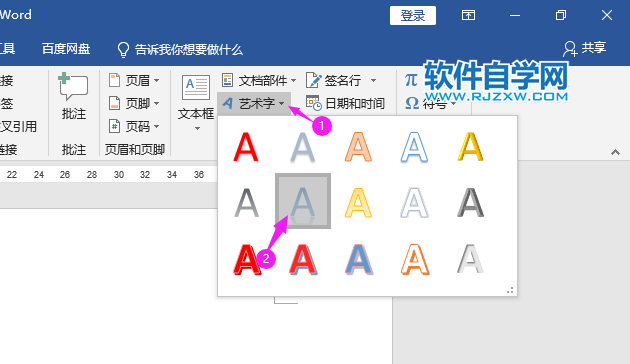630x364 pixels.
Task: Collapse the ribbon with the chevron
Action: click(x=615, y=152)
